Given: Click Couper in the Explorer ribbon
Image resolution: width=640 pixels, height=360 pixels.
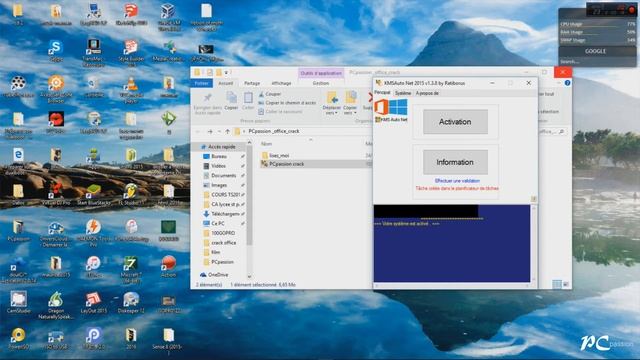Looking at the screenshot, I should tap(270, 94).
